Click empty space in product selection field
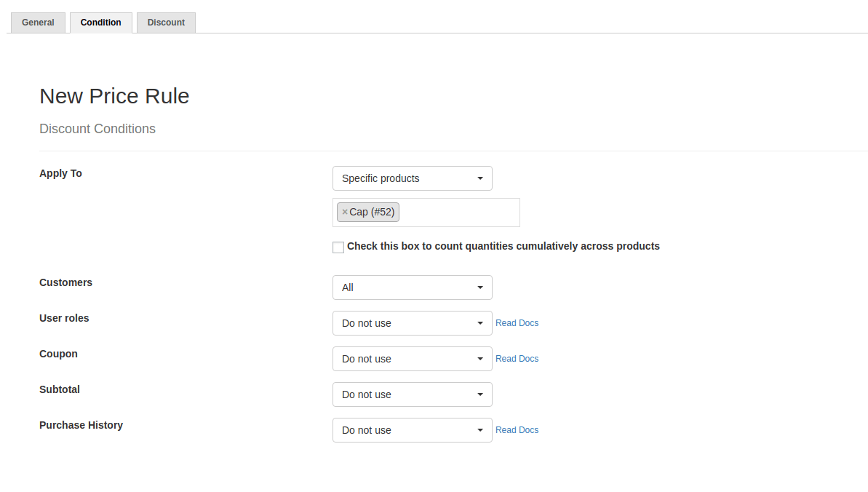868x492 pixels. pos(458,213)
